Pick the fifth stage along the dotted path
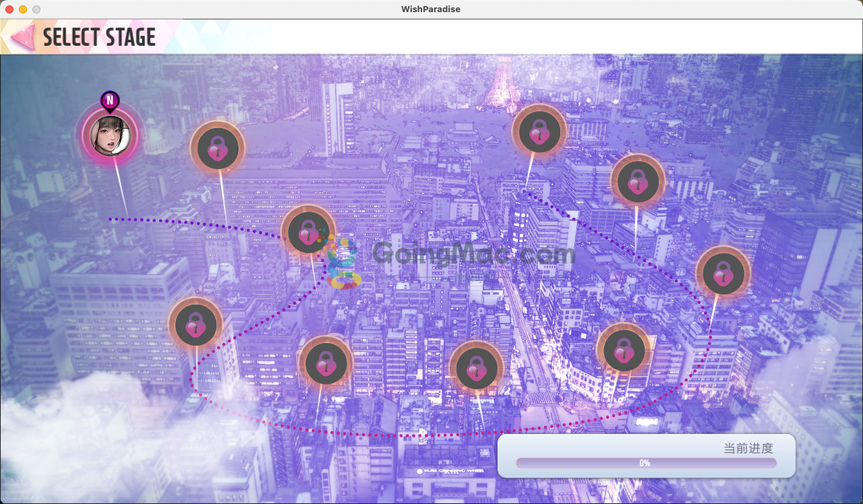Viewport: 863px width, 504px height. (x=326, y=363)
